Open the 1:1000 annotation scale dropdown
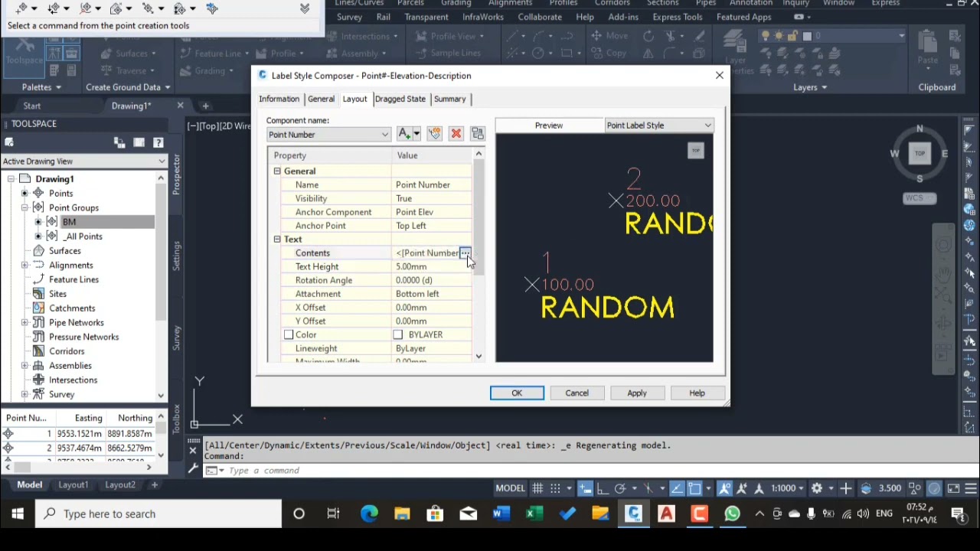This screenshot has width=980, height=551. click(787, 488)
